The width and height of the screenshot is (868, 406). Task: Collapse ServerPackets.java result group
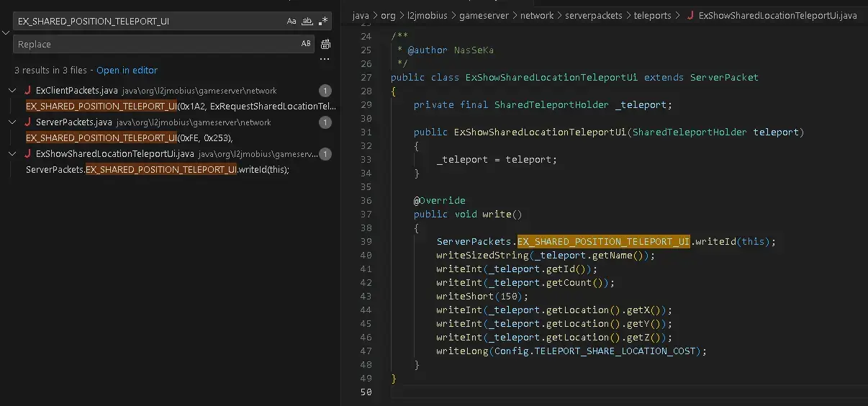13,122
